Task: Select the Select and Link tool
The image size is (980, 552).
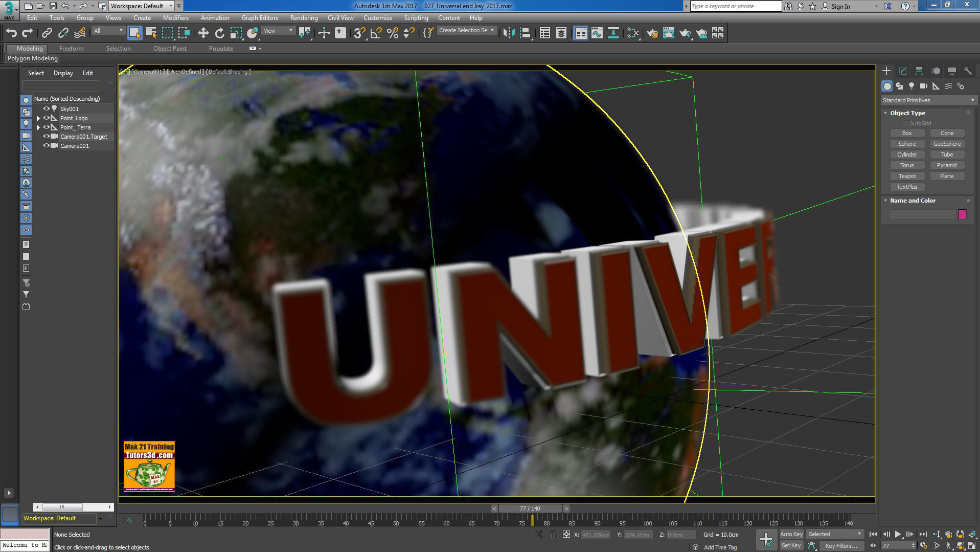Action: pos(47,33)
